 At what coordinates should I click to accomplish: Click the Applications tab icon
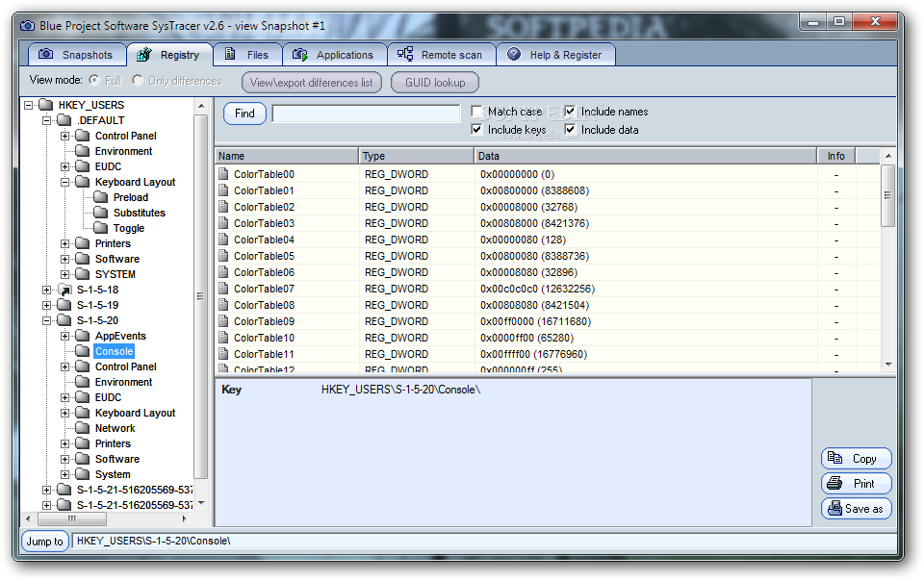[x=300, y=55]
